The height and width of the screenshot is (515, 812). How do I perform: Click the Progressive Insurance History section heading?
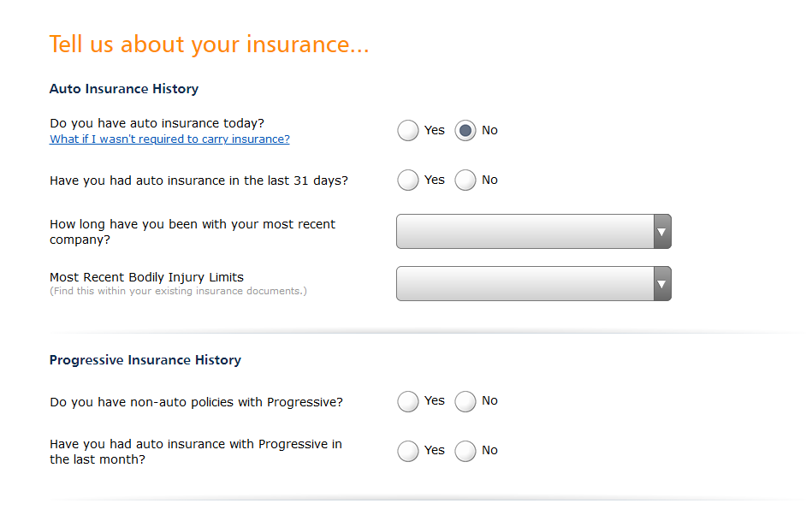pyautogui.click(x=145, y=359)
